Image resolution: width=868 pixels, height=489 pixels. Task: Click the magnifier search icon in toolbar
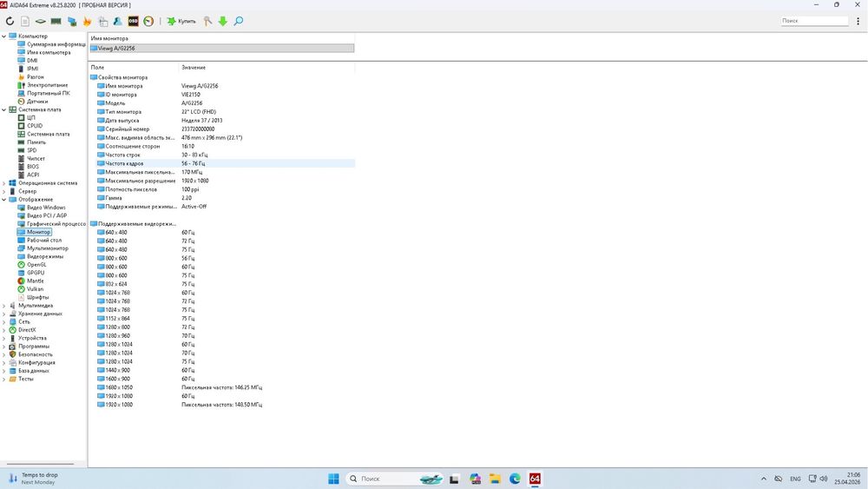pyautogui.click(x=238, y=21)
